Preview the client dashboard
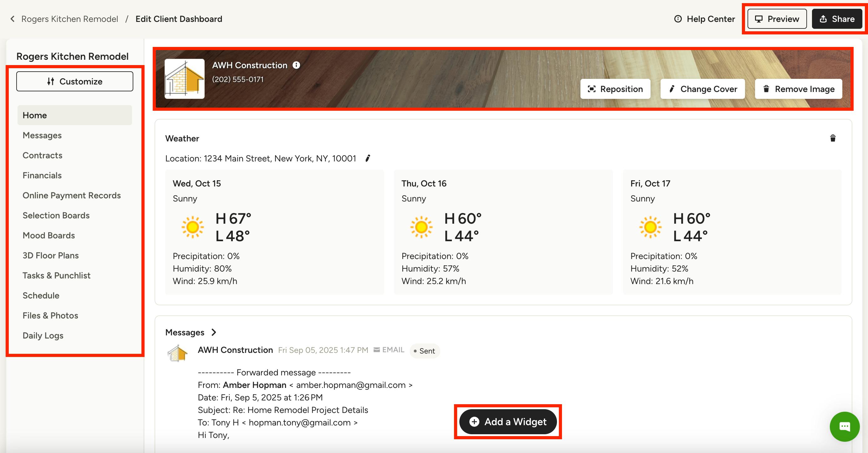 tap(777, 19)
